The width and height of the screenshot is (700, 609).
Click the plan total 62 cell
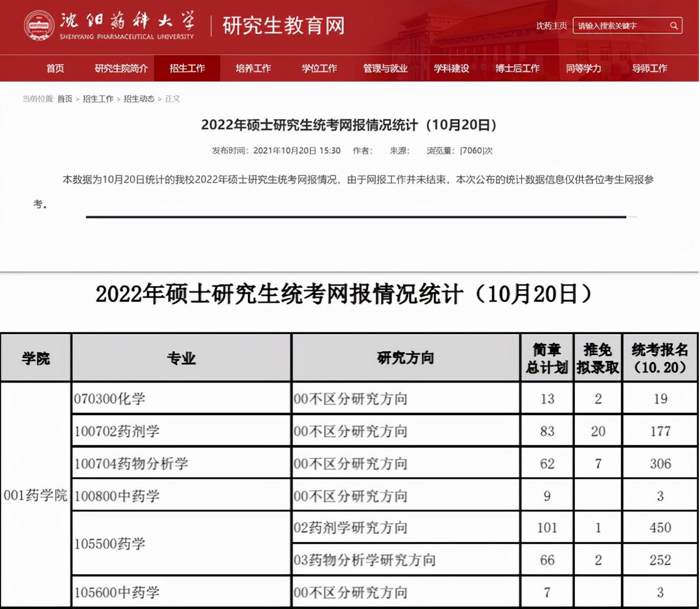pyautogui.click(x=547, y=463)
